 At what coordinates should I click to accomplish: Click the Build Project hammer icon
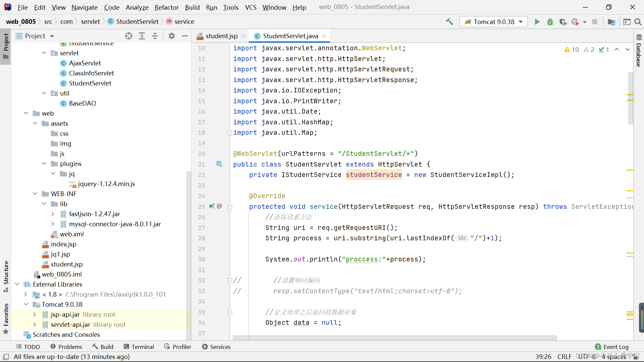coord(449,22)
